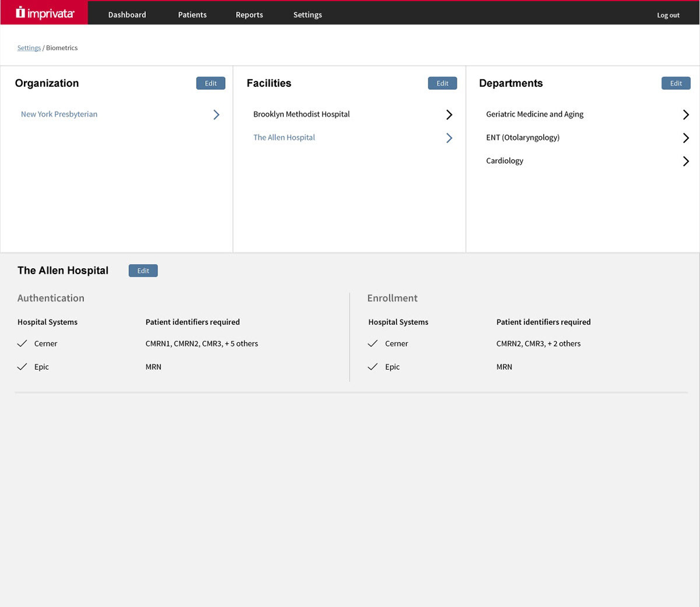
Task: Open the Dashboard menu item
Action: click(127, 15)
